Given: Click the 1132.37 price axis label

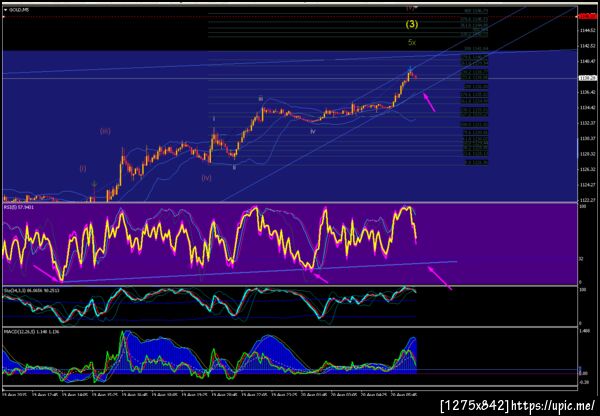Looking at the screenshot, I should (588, 123).
